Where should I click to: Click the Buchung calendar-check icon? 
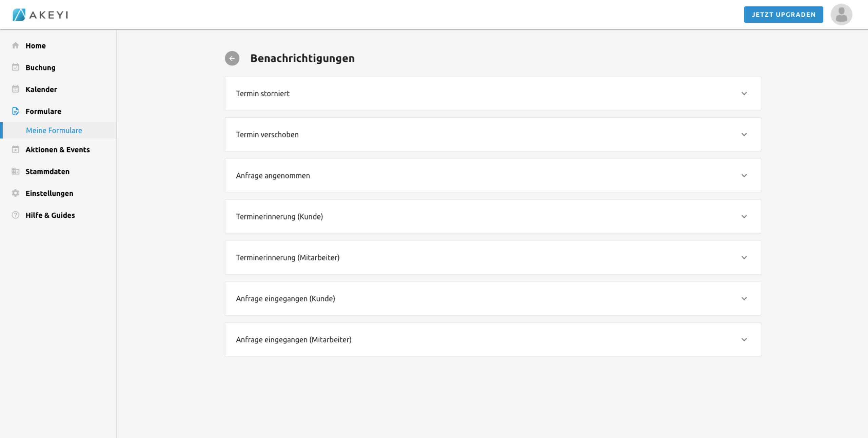click(15, 67)
